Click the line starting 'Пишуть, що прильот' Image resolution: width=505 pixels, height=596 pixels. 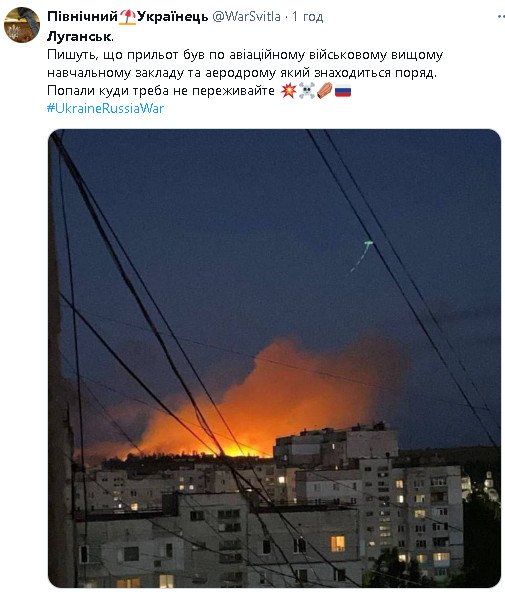pyautogui.click(x=245, y=55)
